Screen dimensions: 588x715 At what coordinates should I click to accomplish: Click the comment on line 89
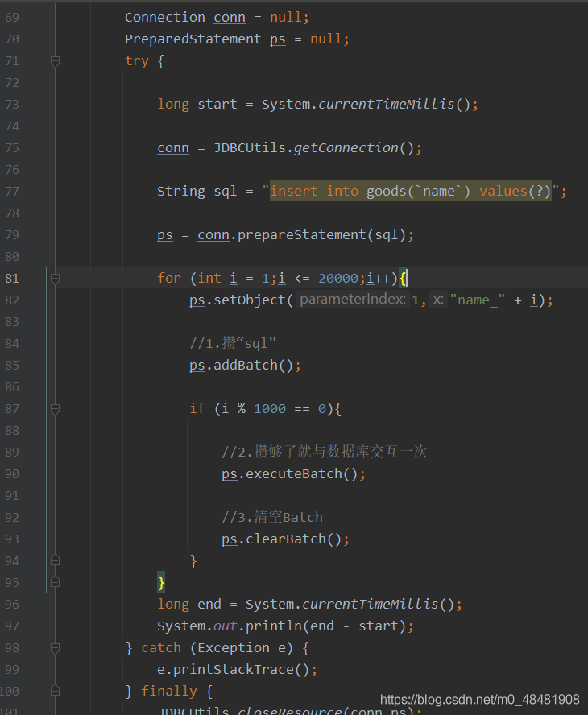[x=325, y=452]
